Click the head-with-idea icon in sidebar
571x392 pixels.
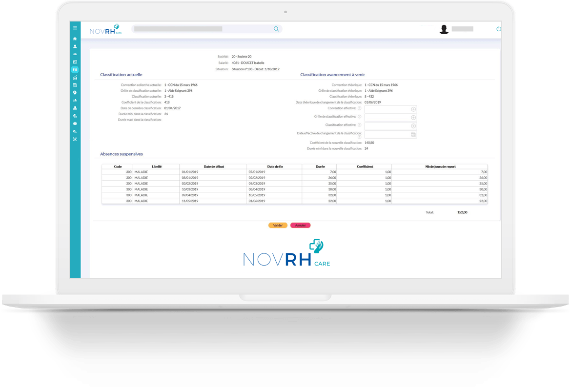(75, 93)
